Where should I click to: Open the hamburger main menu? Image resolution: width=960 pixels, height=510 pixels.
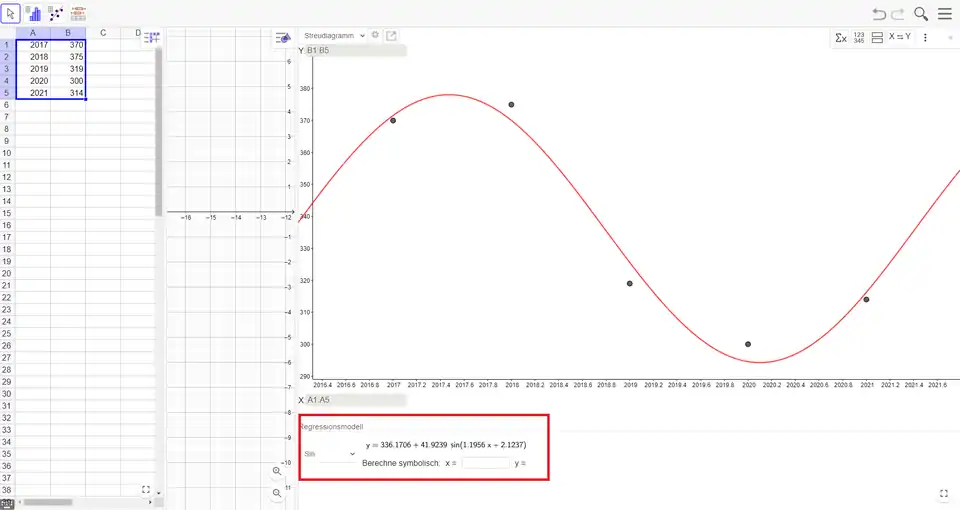(944, 13)
